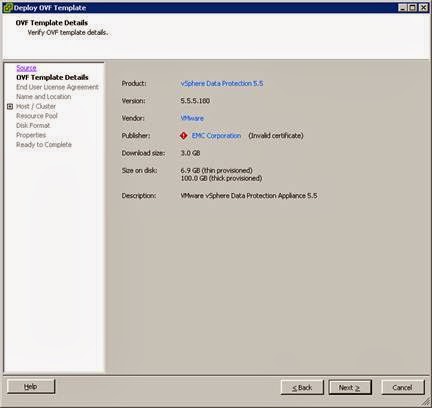Select OVF Template Details step in sidebar
Screen dimensions: 432x408
coord(52,77)
